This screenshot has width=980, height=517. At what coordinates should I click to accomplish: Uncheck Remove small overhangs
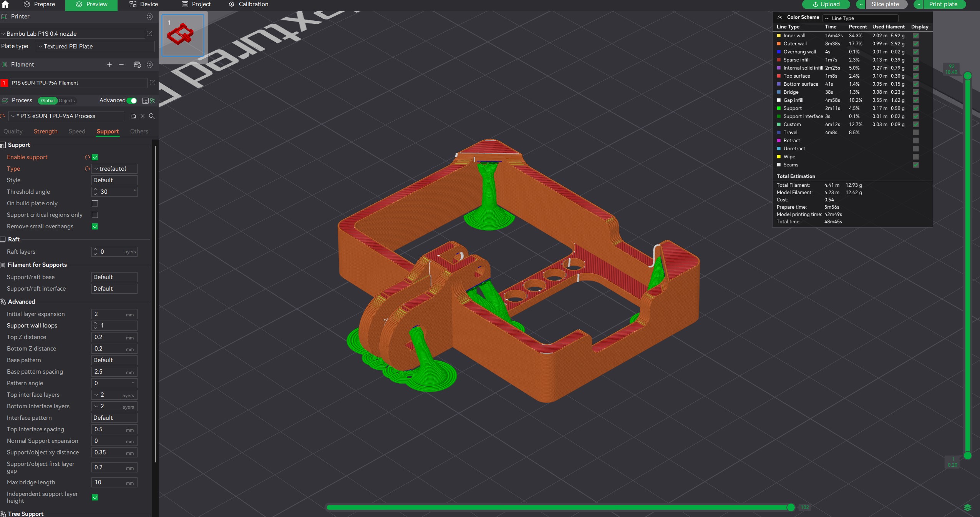coord(95,226)
